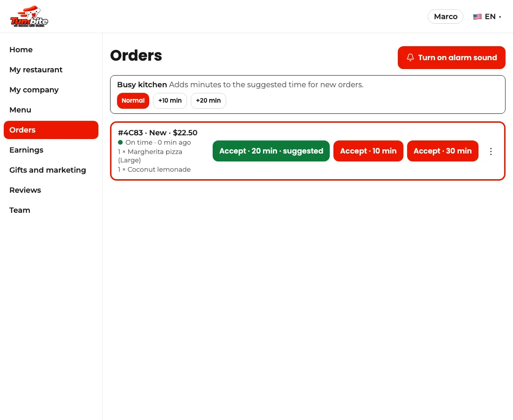Click order header #4C83 · New · $22.50
The width and height of the screenshot is (513, 420).
tap(158, 133)
